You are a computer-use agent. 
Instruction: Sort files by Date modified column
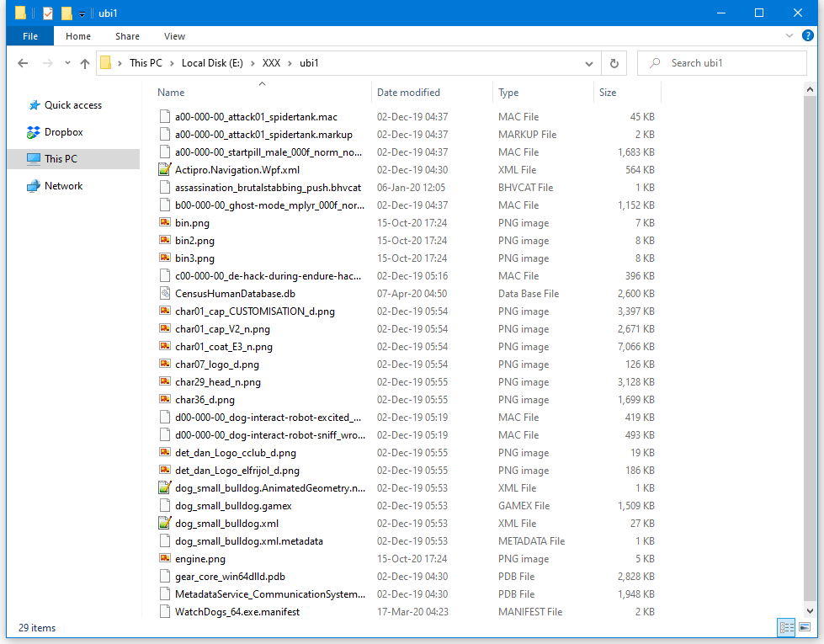[x=408, y=93]
